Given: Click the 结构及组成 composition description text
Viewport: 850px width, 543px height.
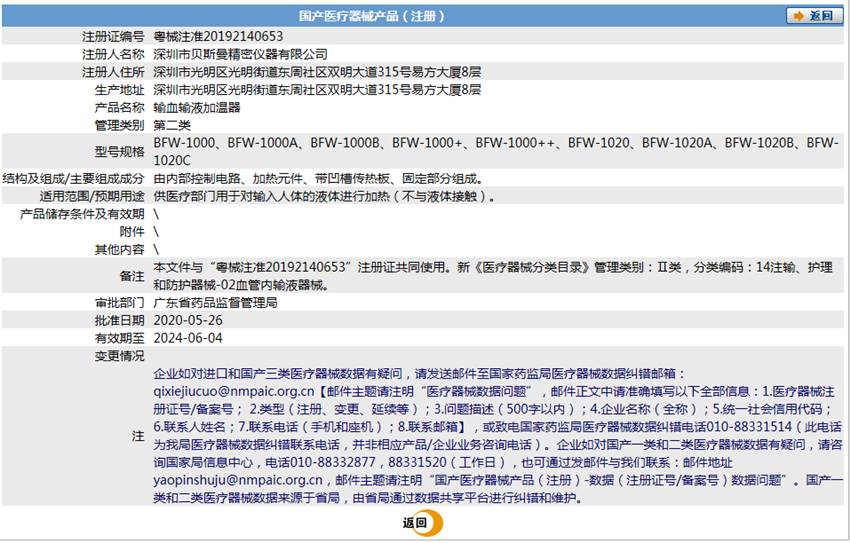Looking at the screenshot, I should [x=319, y=179].
